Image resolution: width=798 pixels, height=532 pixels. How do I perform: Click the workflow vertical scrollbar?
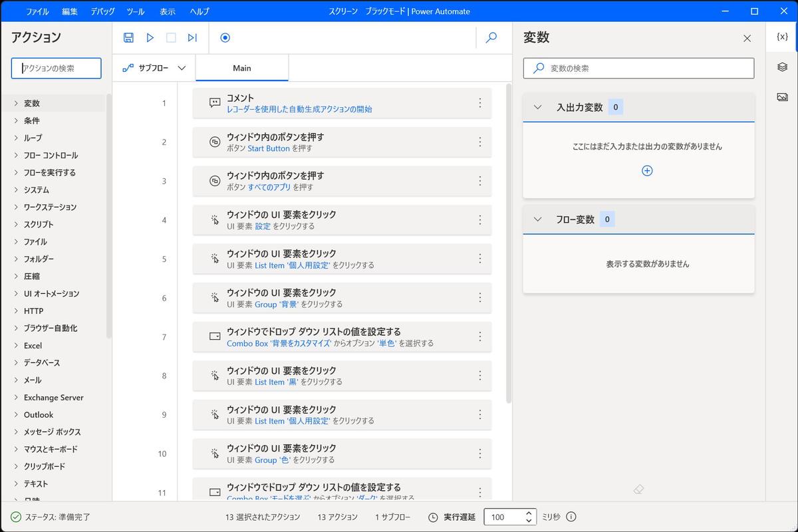509,243
